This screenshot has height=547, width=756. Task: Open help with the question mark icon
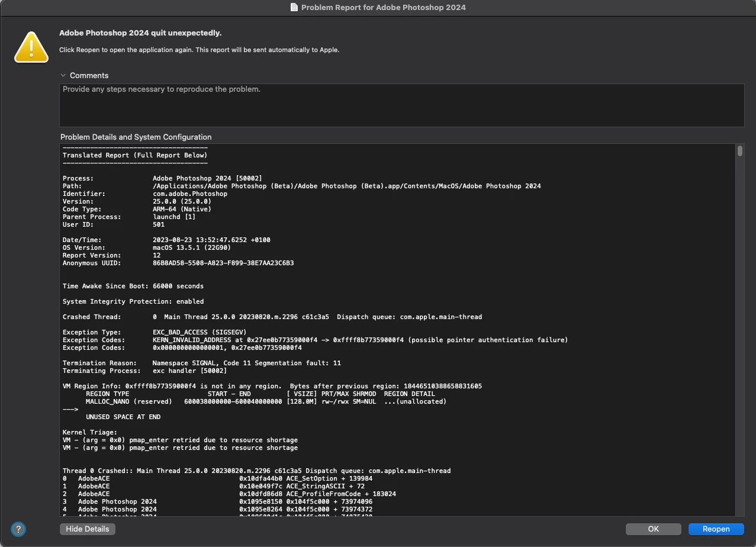pyautogui.click(x=18, y=529)
